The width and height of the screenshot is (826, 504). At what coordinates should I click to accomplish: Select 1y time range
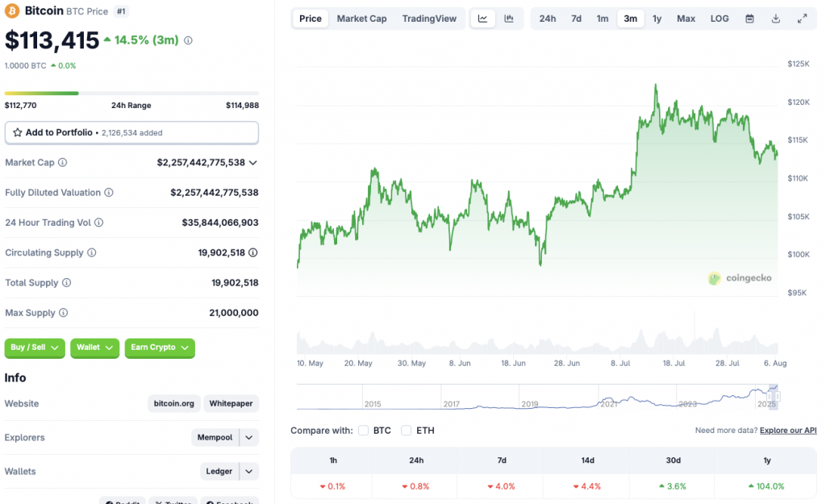(x=657, y=19)
